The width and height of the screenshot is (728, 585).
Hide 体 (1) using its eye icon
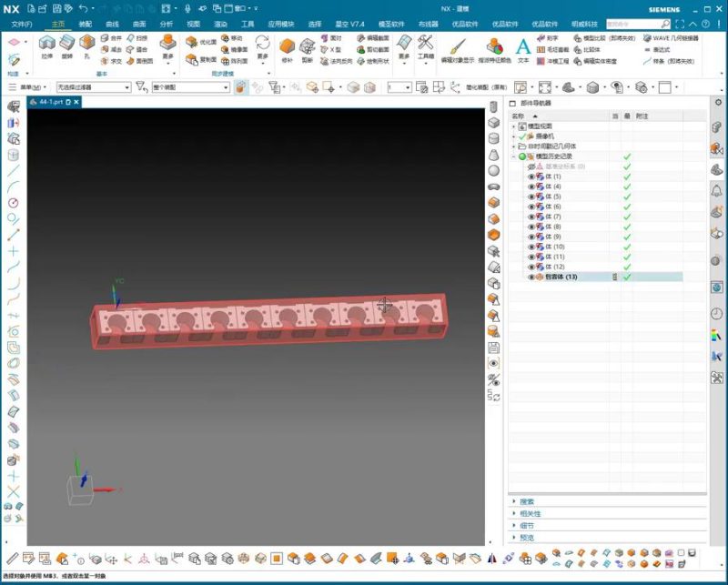coord(532,177)
